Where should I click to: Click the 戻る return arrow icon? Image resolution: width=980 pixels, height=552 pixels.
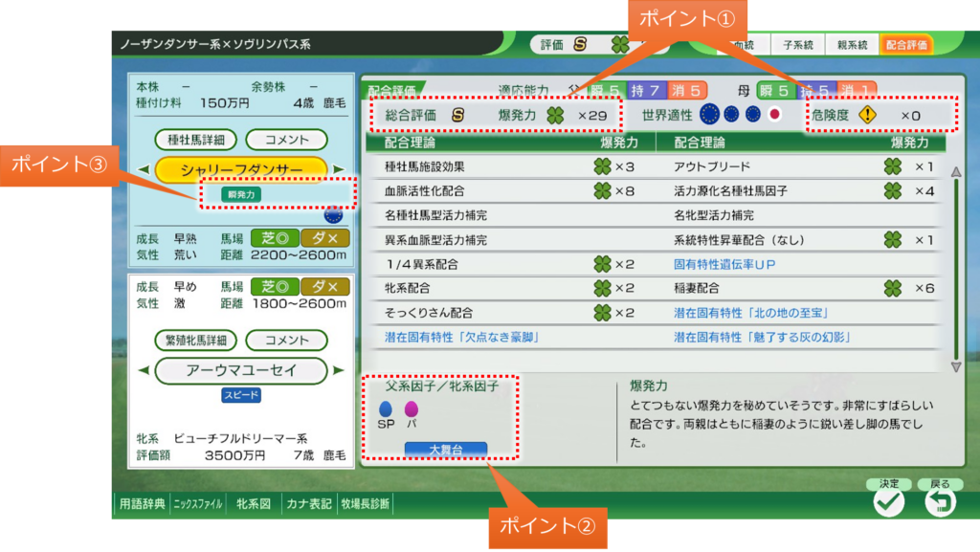coord(940,501)
